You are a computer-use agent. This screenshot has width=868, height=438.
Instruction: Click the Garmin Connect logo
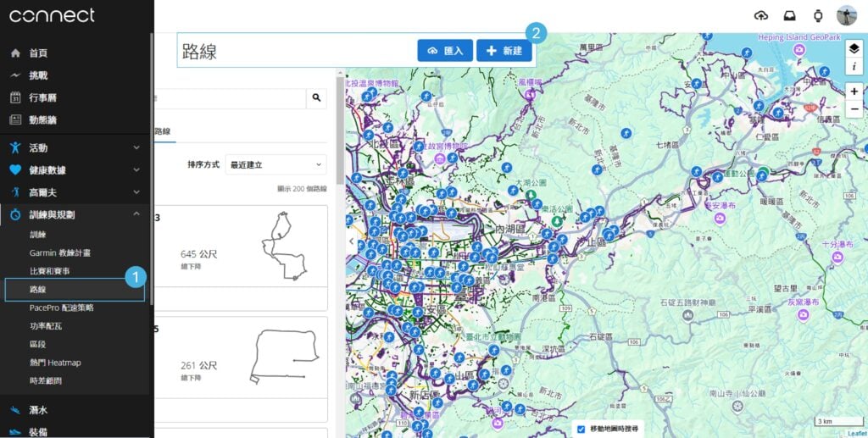pyautogui.click(x=52, y=15)
